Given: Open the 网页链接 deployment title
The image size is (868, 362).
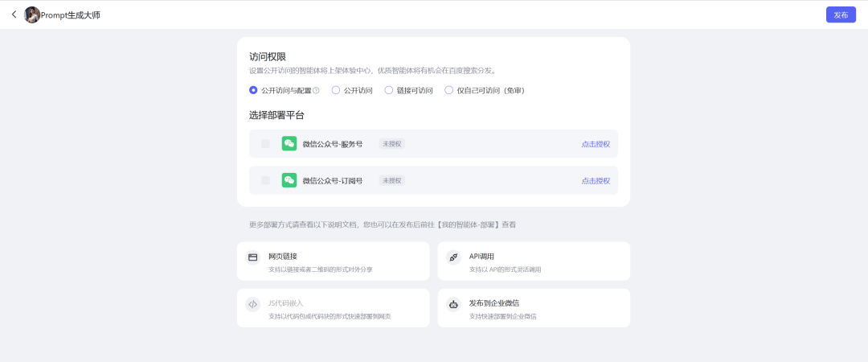Looking at the screenshot, I should point(283,256).
